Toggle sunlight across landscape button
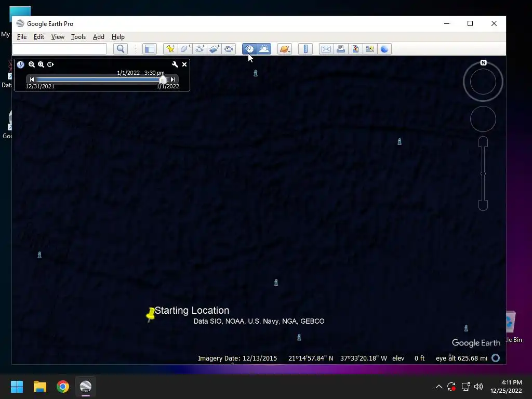532x399 pixels. (264, 49)
